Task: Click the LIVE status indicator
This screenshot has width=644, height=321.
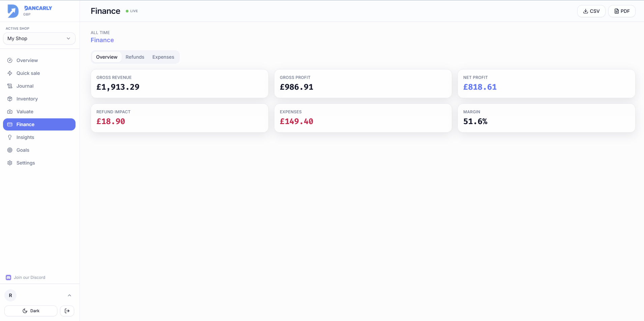Action: 132,11
